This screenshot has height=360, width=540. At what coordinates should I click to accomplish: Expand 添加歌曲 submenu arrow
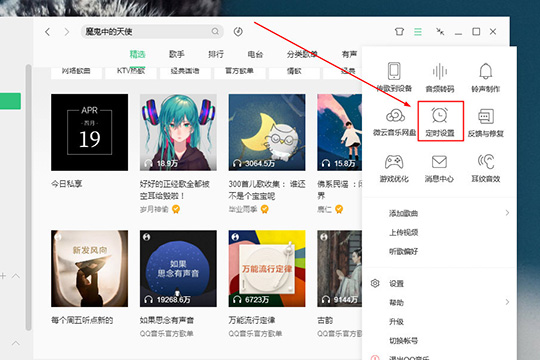point(507,213)
